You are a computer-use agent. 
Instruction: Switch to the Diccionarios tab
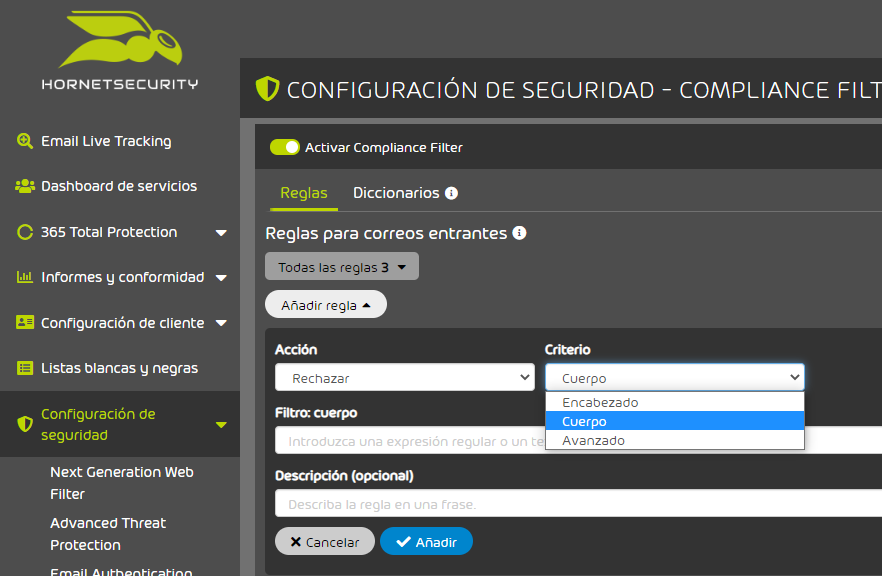click(x=396, y=193)
